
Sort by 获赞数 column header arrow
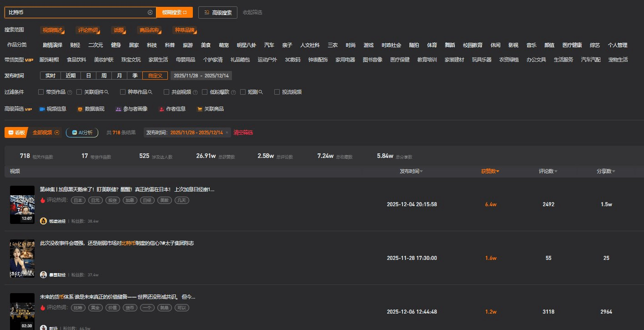point(498,172)
